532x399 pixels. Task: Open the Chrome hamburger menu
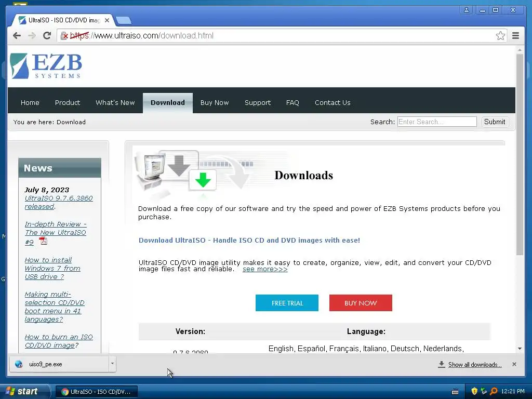tap(515, 36)
